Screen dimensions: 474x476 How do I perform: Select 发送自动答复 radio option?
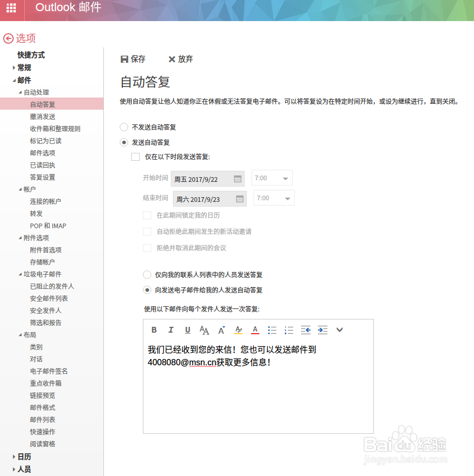pyautogui.click(x=124, y=142)
